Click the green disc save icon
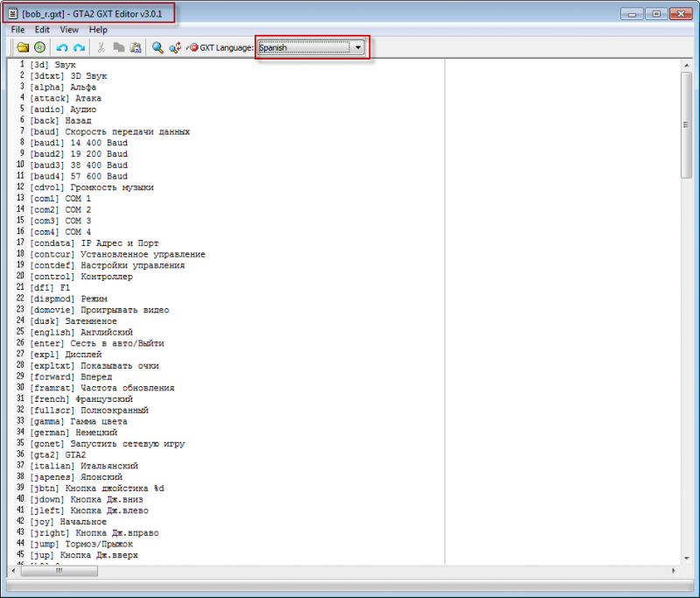The image size is (700, 598). pyautogui.click(x=39, y=47)
